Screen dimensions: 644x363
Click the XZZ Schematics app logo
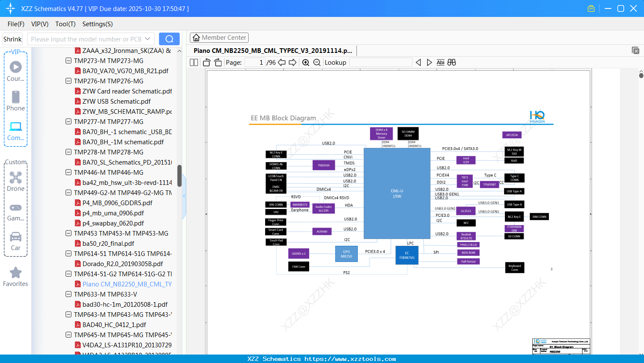click(x=10, y=8)
